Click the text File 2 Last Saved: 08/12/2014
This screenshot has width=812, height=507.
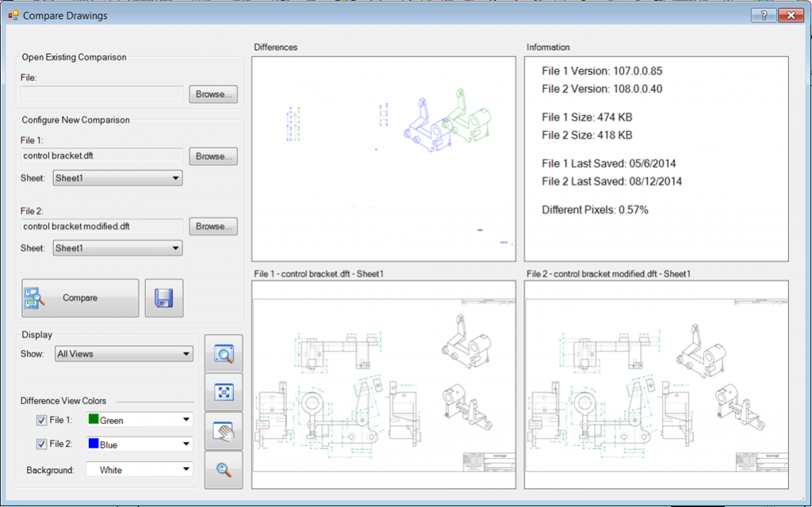coord(611,182)
